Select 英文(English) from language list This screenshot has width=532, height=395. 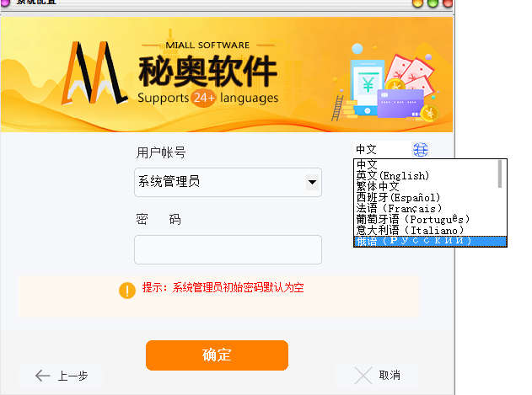pyautogui.click(x=393, y=176)
